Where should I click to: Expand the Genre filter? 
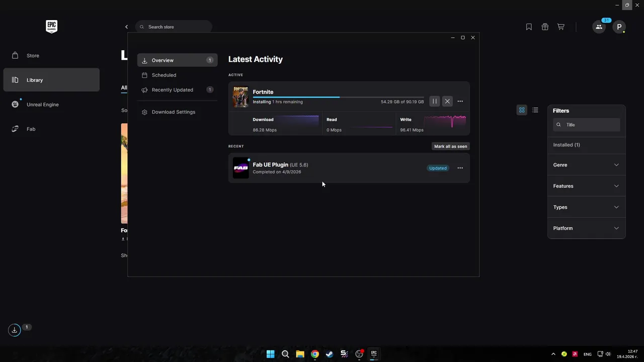coord(586,165)
